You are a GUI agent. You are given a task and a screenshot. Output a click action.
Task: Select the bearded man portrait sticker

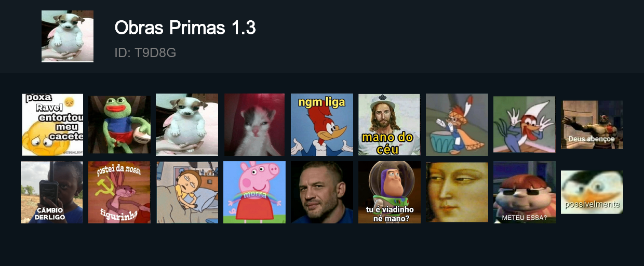coord(322,192)
